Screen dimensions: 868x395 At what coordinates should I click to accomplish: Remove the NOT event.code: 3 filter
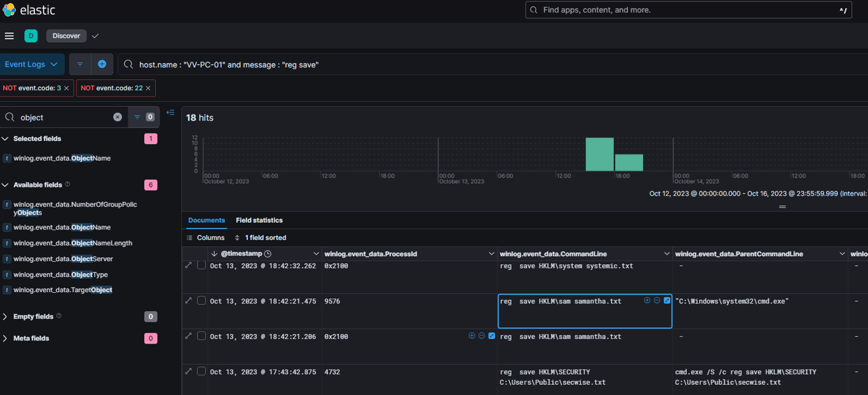66,88
